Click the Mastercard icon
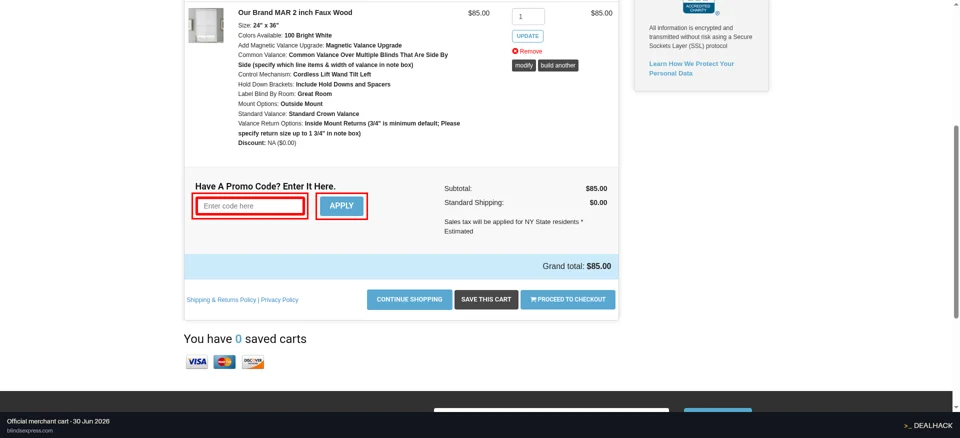Image resolution: width=960 pixels, height=438 pixels. pos(225,362)
